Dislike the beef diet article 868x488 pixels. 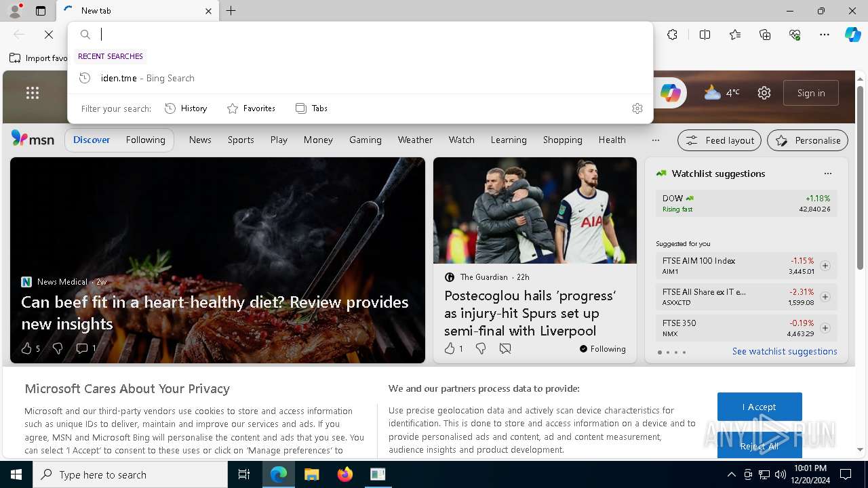coord(58,348)
